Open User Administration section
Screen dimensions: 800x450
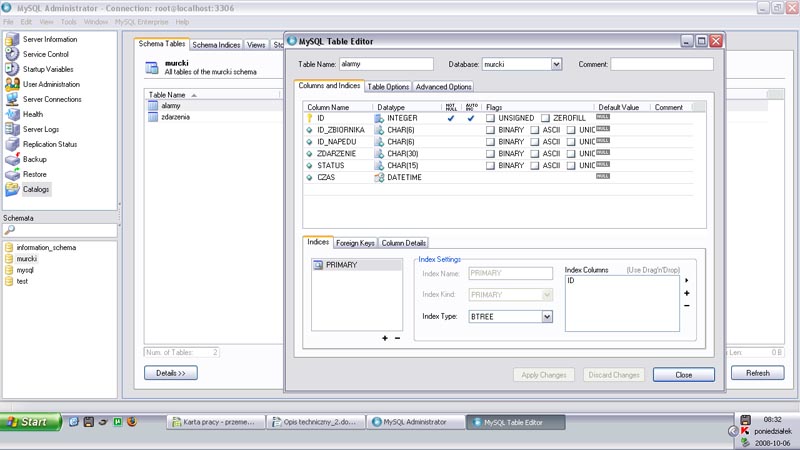click(x=51, y=84)
